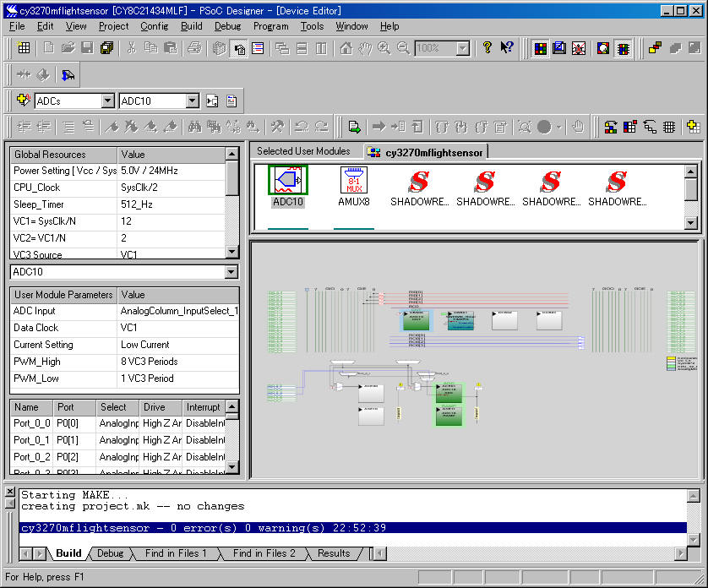The width and height of the screenshot is (708, 588).
Task: Click the Save All toolbar icon
Action: click(x=107, y=48)
